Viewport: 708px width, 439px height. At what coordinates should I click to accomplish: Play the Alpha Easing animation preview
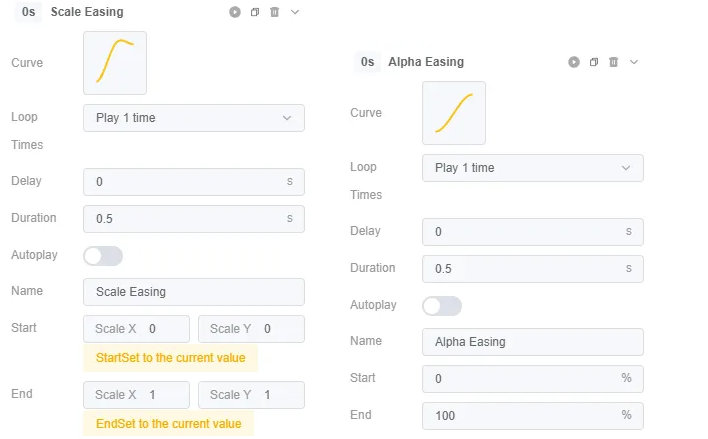(574, 62)
